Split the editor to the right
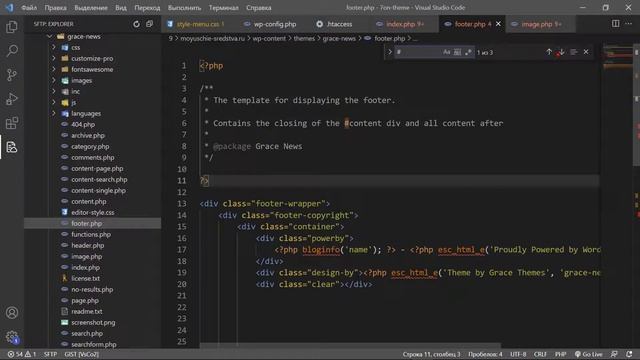The height and width of the screenshot is (360, 640). 616,24
